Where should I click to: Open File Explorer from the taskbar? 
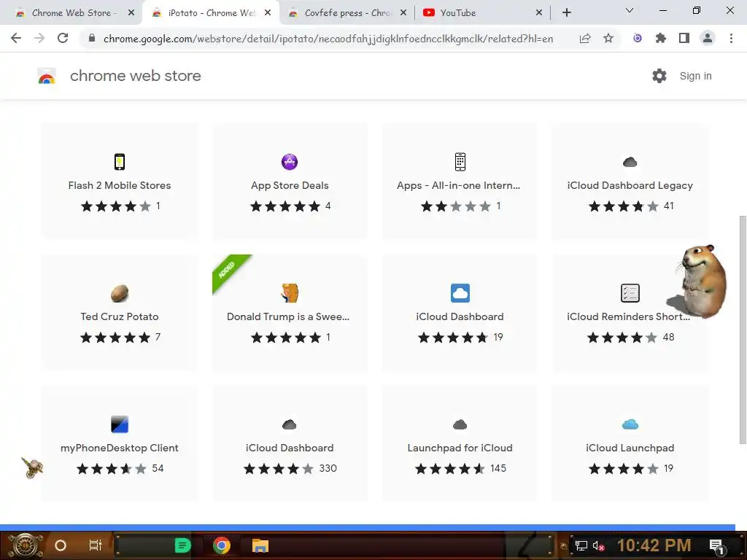[x=260, y=545]
